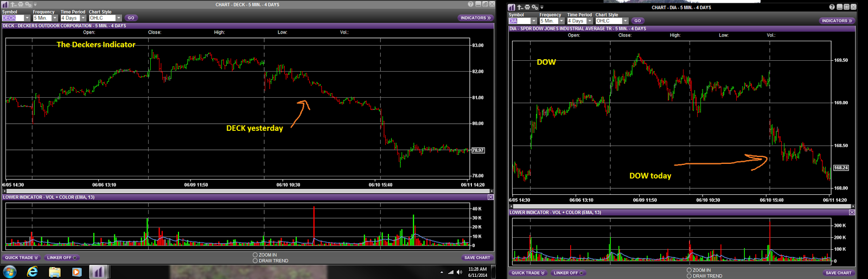Viewport: 868px width, 279px height.
Task: Select Draw Trend radio in DIA window
Action: (x=689, y=276)
